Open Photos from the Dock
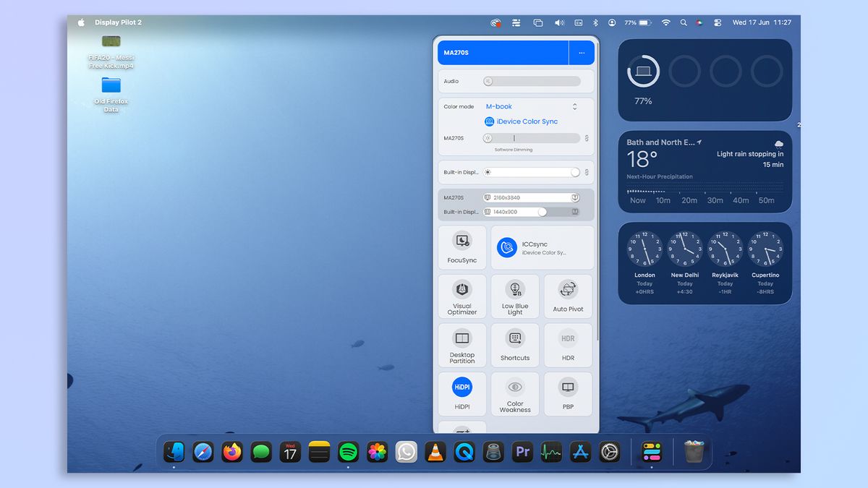The width and height of the screenshot is (868, 488). coord(377,452)
